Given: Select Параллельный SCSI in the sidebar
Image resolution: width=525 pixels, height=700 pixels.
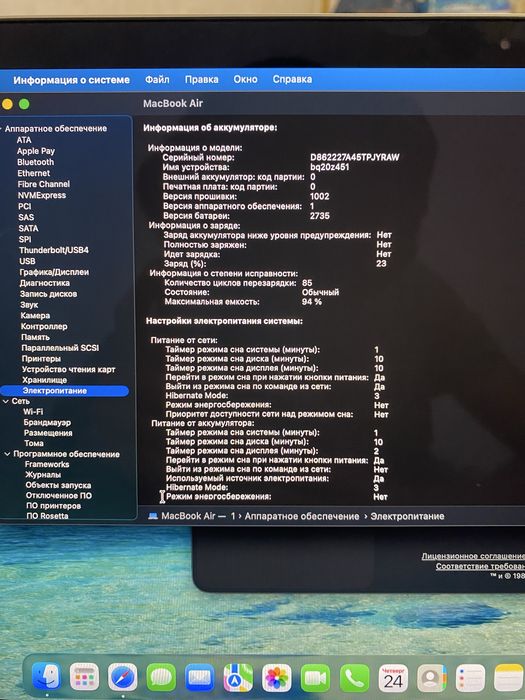Looking at the screenshot, I should point(60,348).
